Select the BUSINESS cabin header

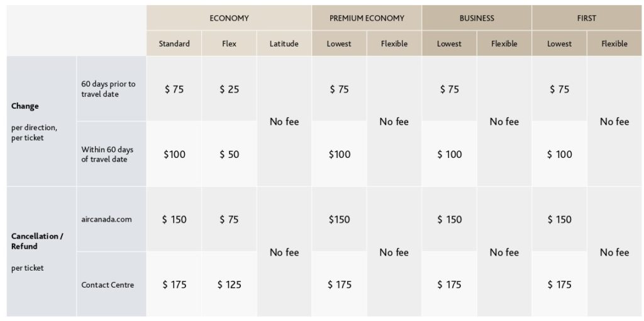[477, 18]
